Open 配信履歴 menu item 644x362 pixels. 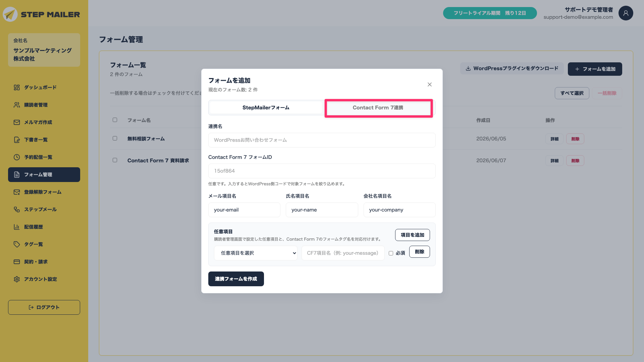44,227
